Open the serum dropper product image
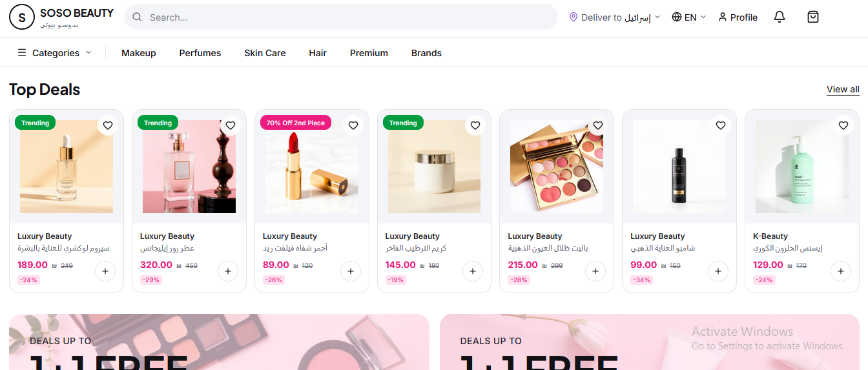This screenshot has width=868, height=370. tap(67, 167)
